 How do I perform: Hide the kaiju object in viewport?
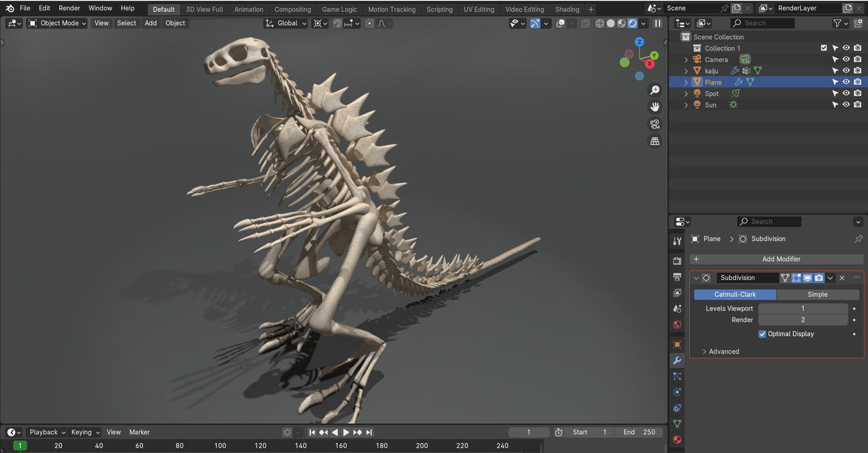tap(846, 70)
